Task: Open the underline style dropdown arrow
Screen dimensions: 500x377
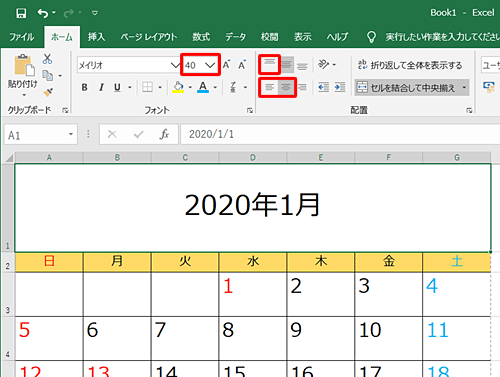Action: point(130,87)
